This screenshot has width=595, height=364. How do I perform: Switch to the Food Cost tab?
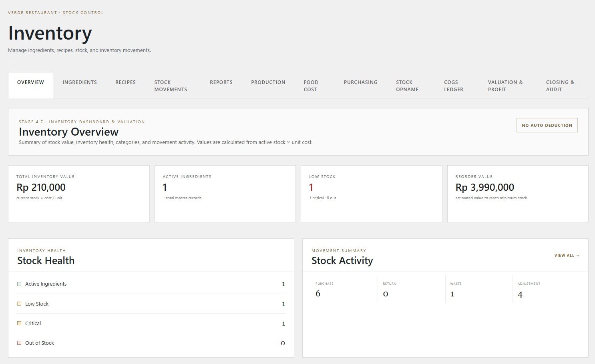click(x=311, y=86)
